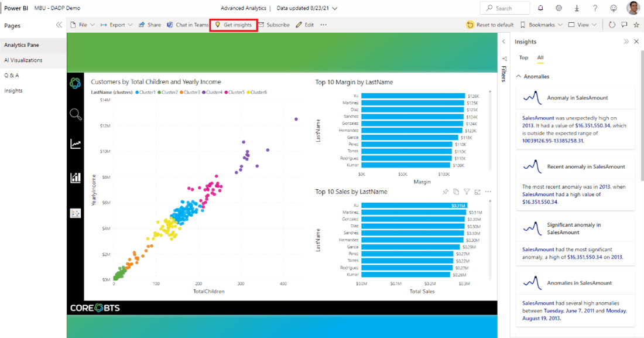The width and height of the screenshot is (644, 338).
Task: Click the Get insights lightbulb button
Action: (x=234, y=25)
